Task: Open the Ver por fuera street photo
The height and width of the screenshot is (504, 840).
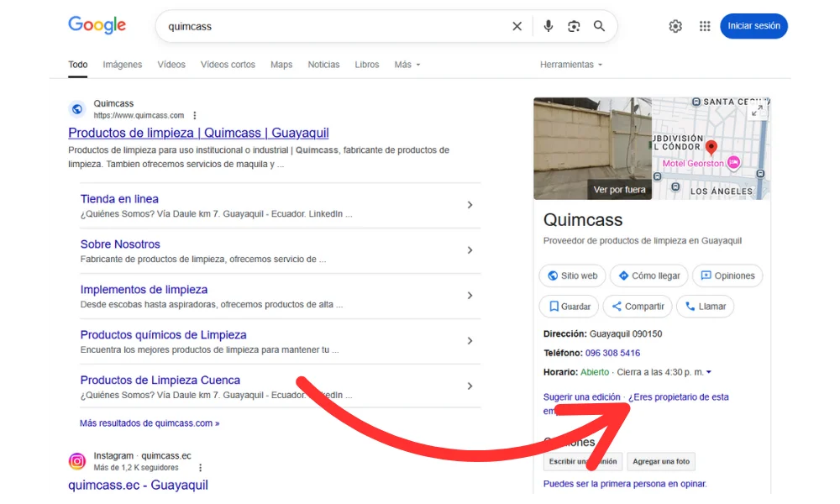Action: (592, 149)
